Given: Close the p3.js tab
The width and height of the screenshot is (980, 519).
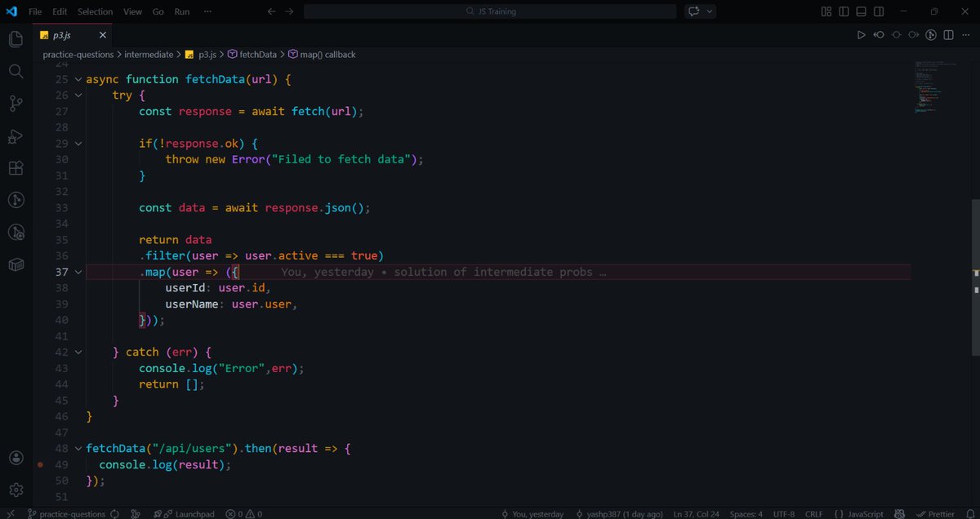Looking at the screenshot, I should click(x=103, y=35).
